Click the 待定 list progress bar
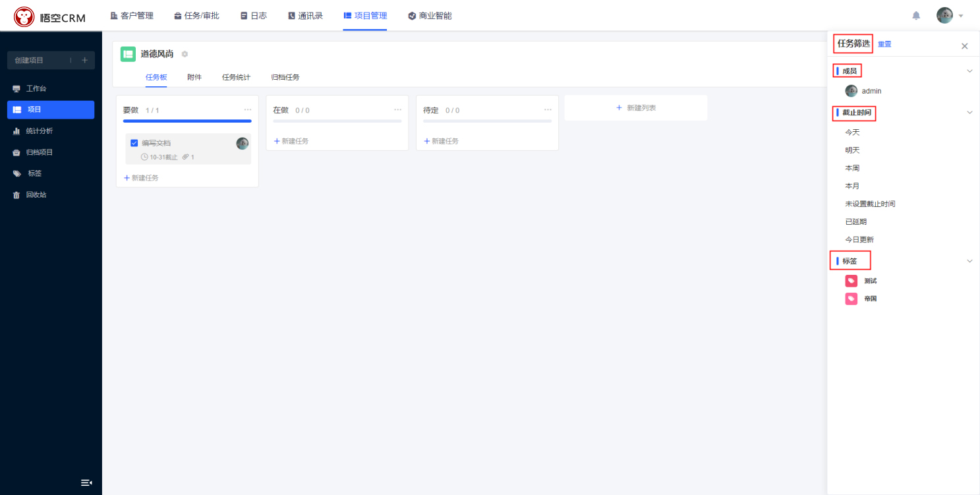This screenshot has width=980, height=495. [488, 121]
